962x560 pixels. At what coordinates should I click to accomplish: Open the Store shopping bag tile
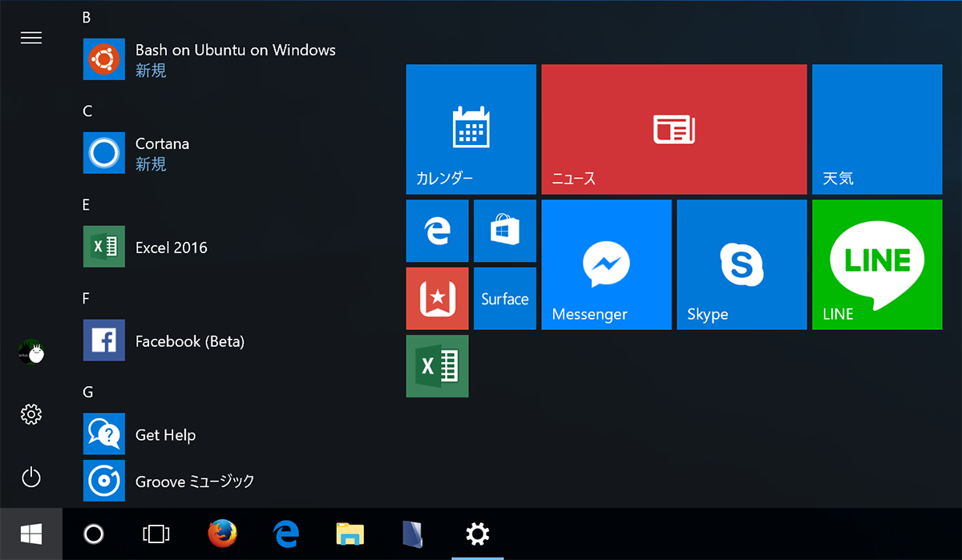[505, 232]
